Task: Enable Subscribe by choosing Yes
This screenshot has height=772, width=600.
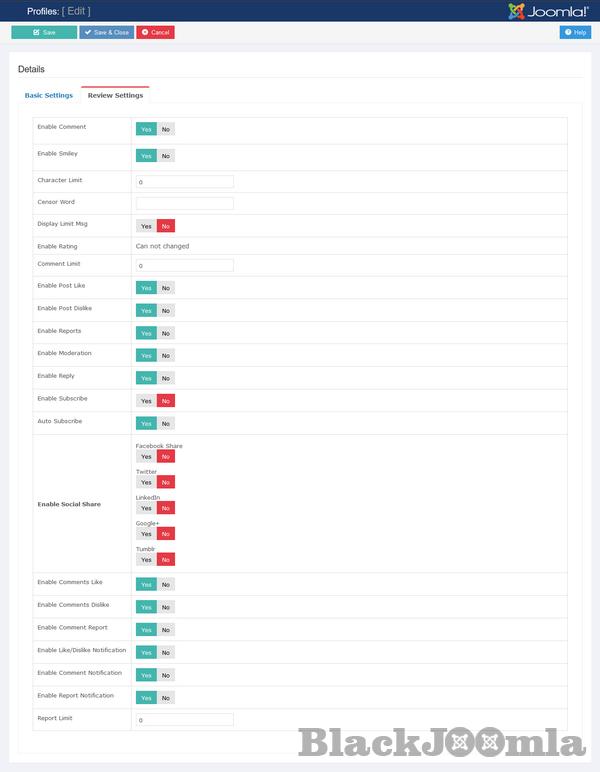Action: coord(146,400)
